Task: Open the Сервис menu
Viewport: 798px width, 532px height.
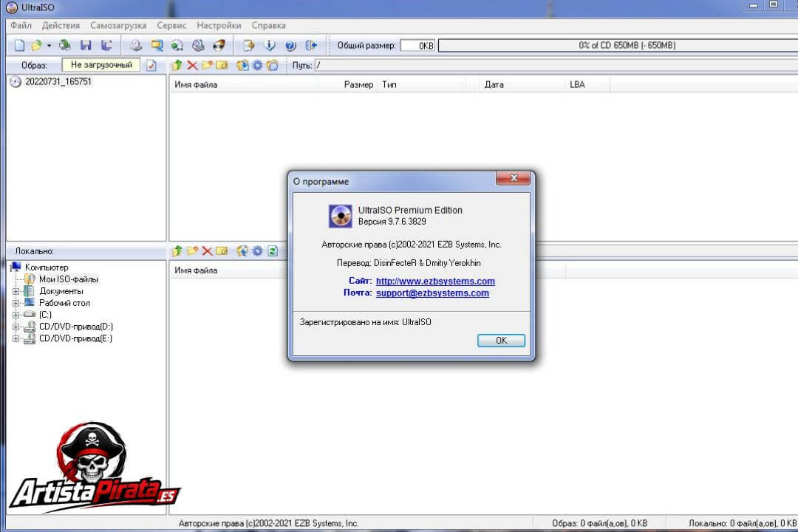Action: (x=171, y=25)
